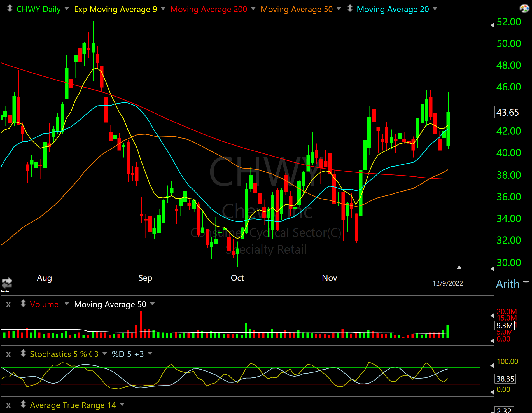The height and width of the screenshot is (413, 532).
Task: Click the volume scale-down triangle near 0.00
Action: pos(493,341)
